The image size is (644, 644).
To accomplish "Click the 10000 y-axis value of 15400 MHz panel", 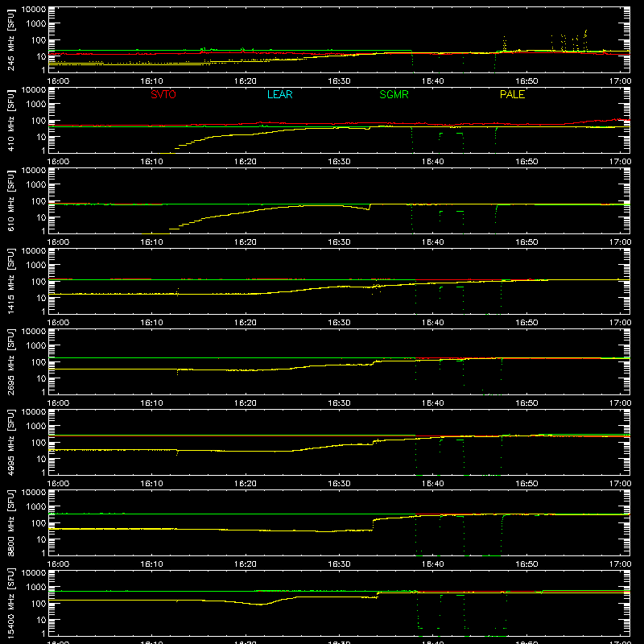I will [x=34, y=573].
